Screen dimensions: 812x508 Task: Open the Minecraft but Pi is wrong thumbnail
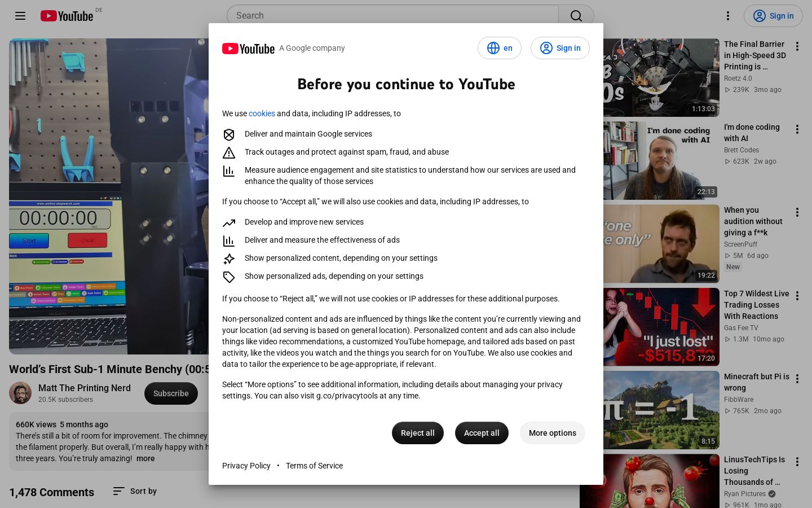coord(661,410)
